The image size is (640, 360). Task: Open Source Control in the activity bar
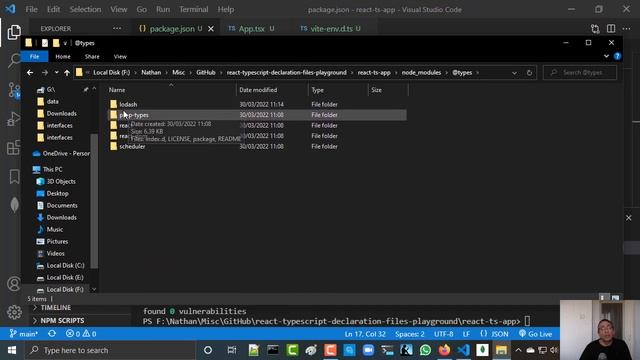pos(14,90)
